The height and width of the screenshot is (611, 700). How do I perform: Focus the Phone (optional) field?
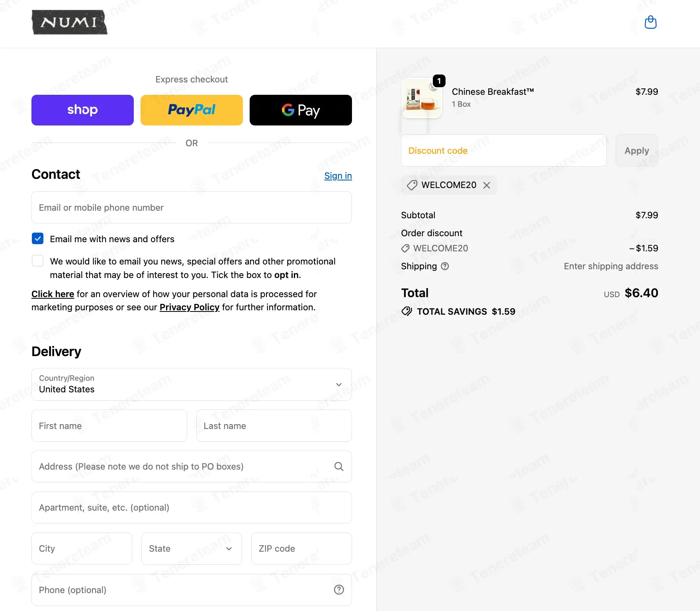[192, 590]
